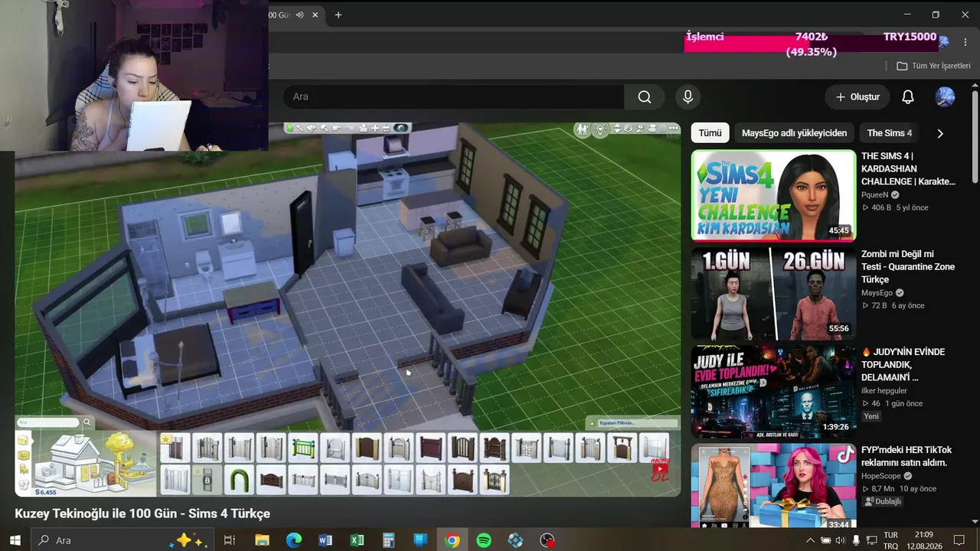Open Spotify from the taskbar
The image size is (980, 551).
484,540
